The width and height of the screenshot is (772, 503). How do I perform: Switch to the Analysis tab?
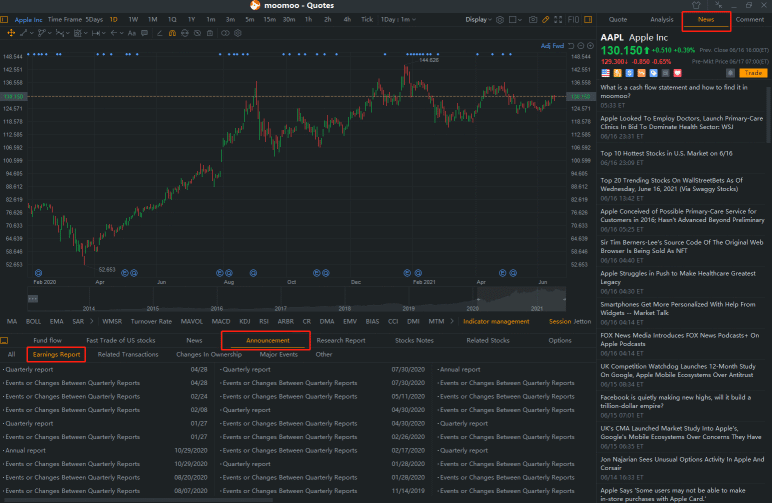coord(661,20)
